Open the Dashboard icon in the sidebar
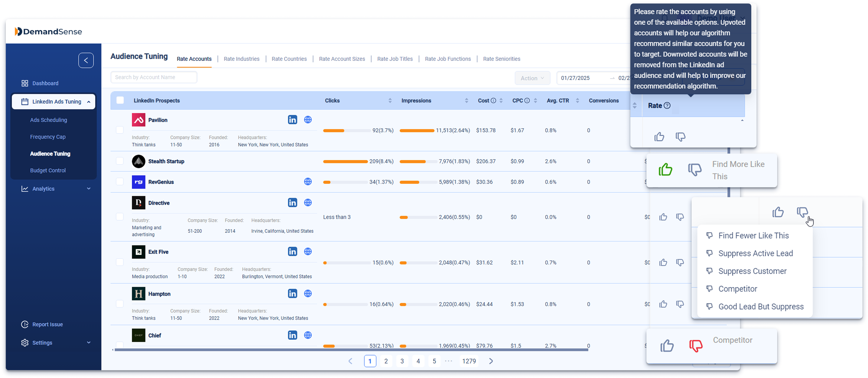 (x=24, y=83)
